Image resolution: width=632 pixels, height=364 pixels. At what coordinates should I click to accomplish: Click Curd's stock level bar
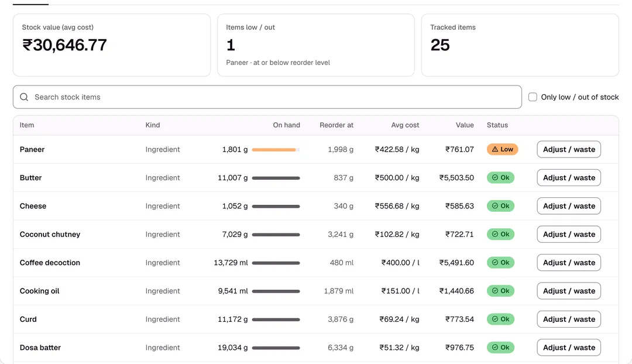click(x=276, y=320)
